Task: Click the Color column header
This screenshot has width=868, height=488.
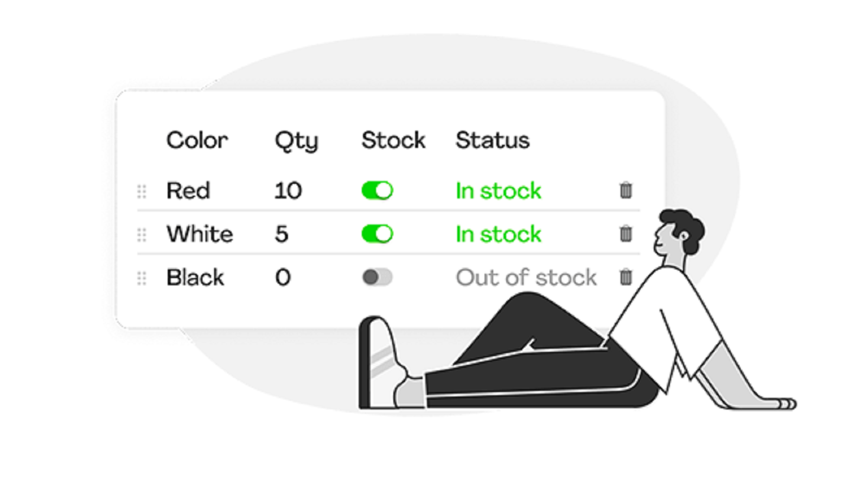Action: [197, 140]
